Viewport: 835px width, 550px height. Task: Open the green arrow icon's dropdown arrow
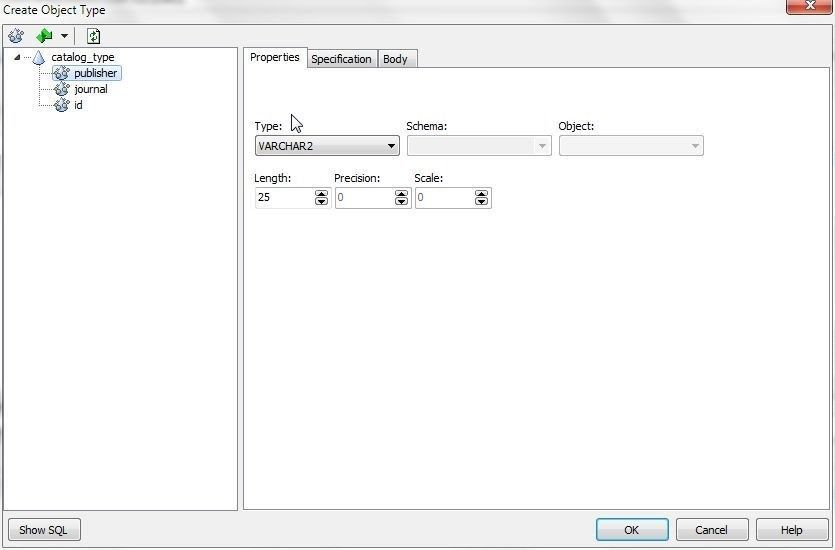click(64, 36)
